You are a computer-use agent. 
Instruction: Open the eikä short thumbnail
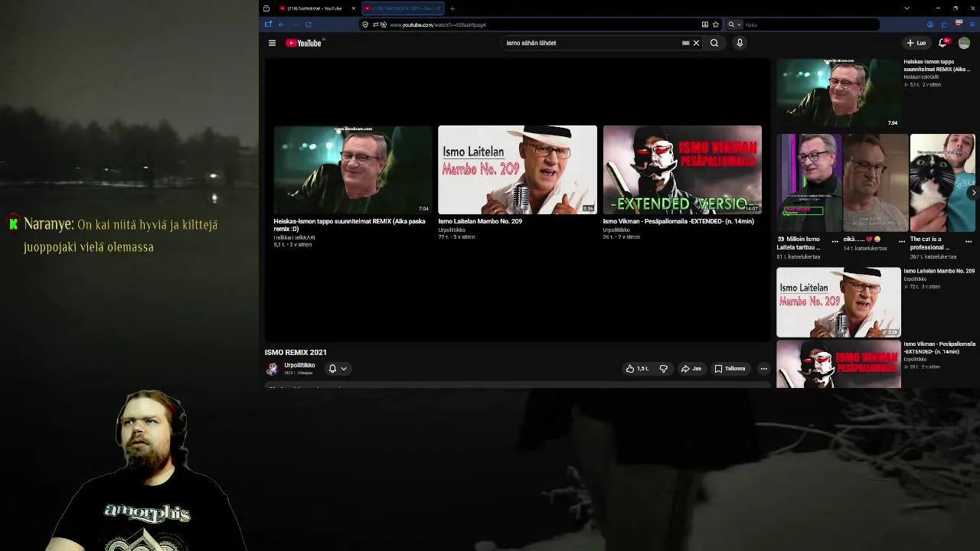[x=876, y=183]
